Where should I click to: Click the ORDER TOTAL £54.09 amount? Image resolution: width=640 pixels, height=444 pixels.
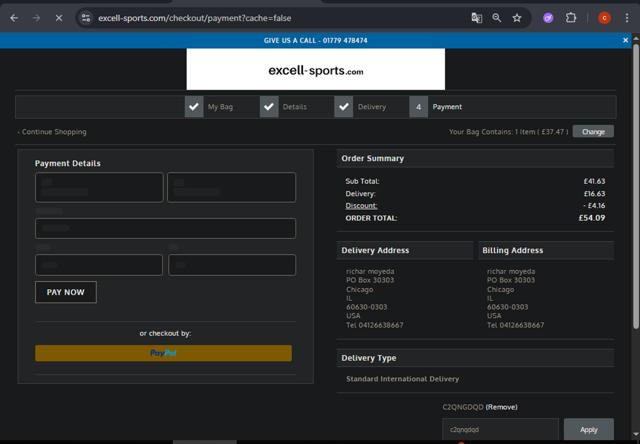(x=592, y=218)
